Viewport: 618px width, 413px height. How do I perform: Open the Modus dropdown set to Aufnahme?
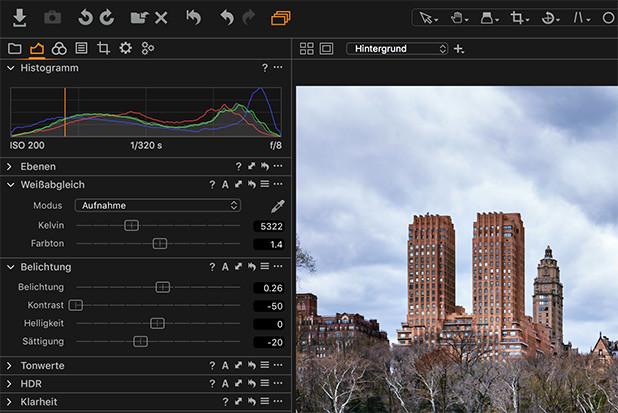pyautogui.click(x=157, y=205)
